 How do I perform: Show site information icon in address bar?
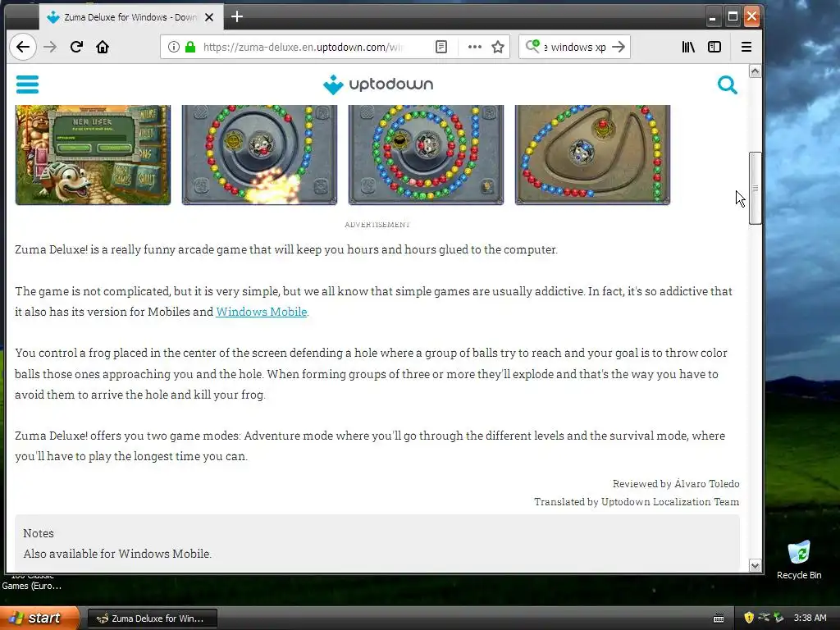[x=174, y=47]
